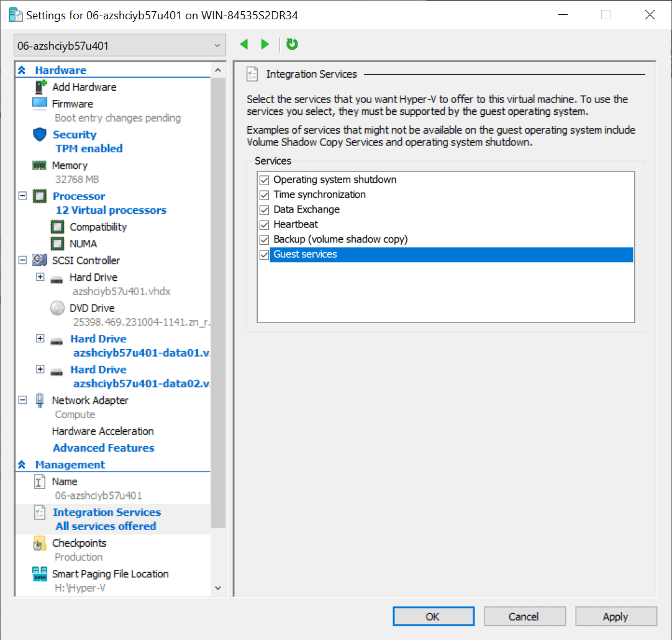The height and width of the screenshot is (640, 672).
Task: Select Checkpoints management item
Action: (x=79, y=543)
